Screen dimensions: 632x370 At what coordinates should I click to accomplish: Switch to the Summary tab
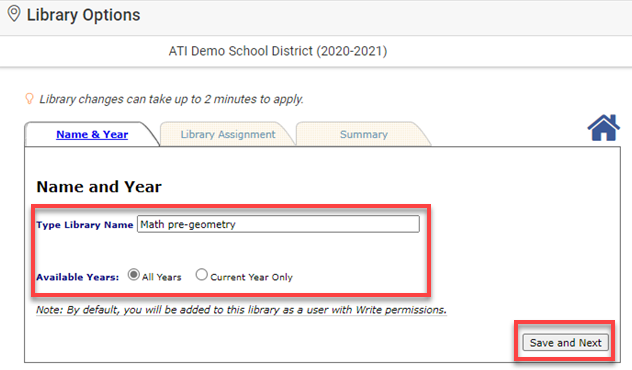pos(364,134)
